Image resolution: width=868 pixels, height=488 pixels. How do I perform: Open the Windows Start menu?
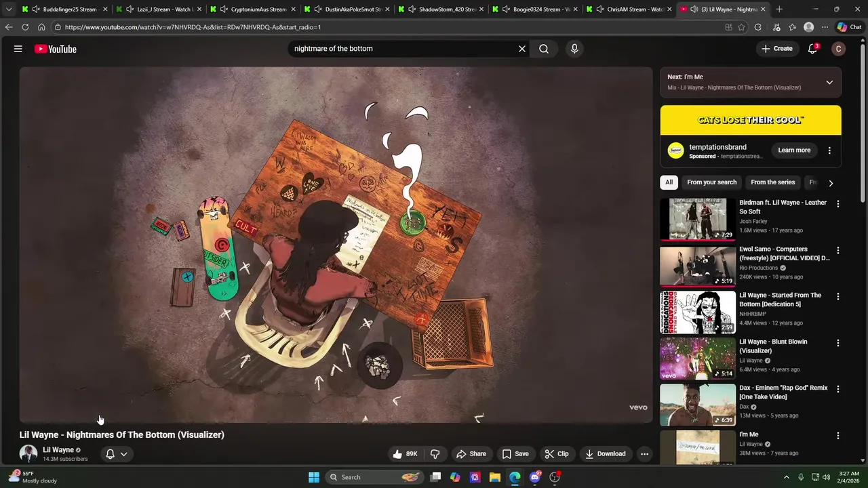(x=314, y=477)
